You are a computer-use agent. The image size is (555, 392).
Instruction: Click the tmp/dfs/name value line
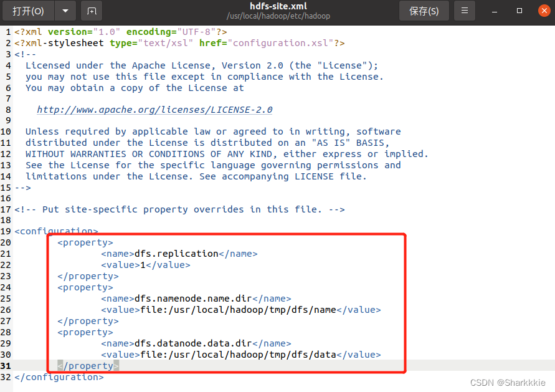tap(241, 310)
